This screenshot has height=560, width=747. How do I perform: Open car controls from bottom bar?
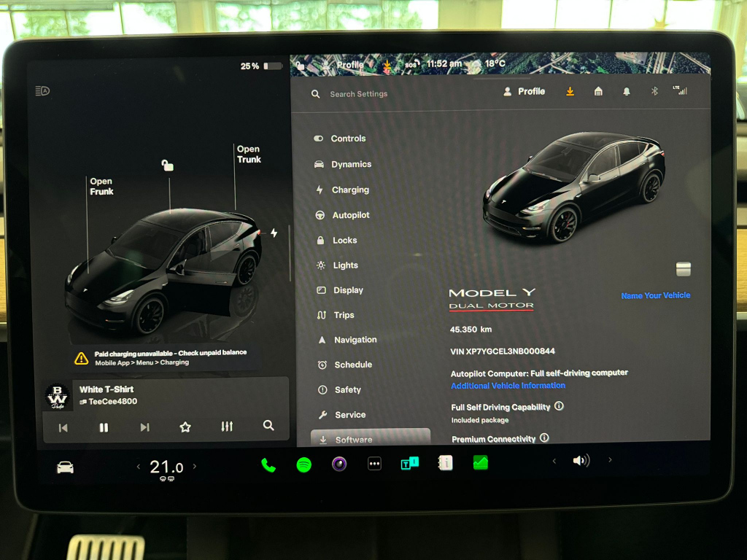click(65, 467)
